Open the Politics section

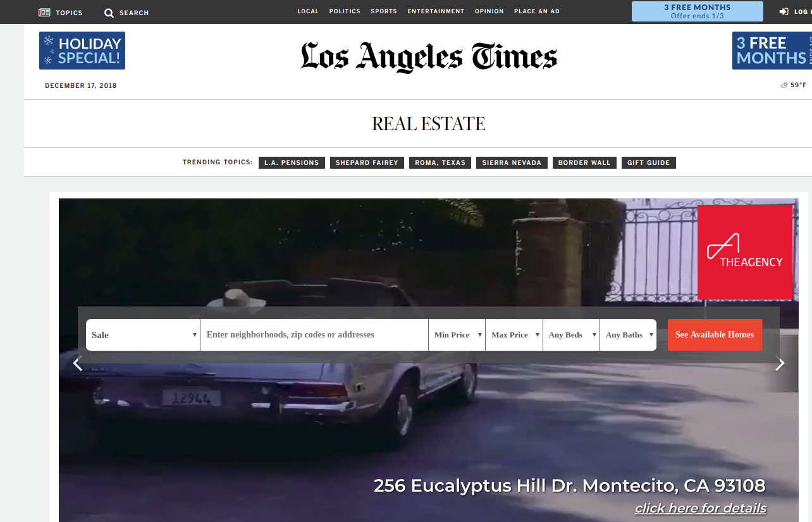345,11
